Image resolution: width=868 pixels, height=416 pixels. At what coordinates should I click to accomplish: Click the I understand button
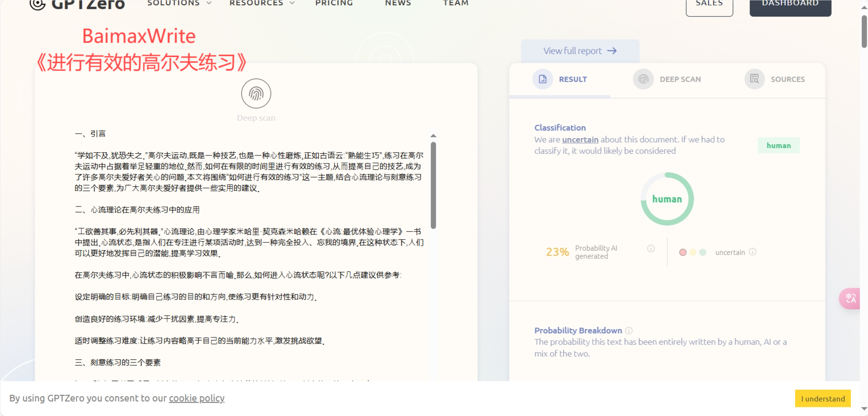click(823, 399)
